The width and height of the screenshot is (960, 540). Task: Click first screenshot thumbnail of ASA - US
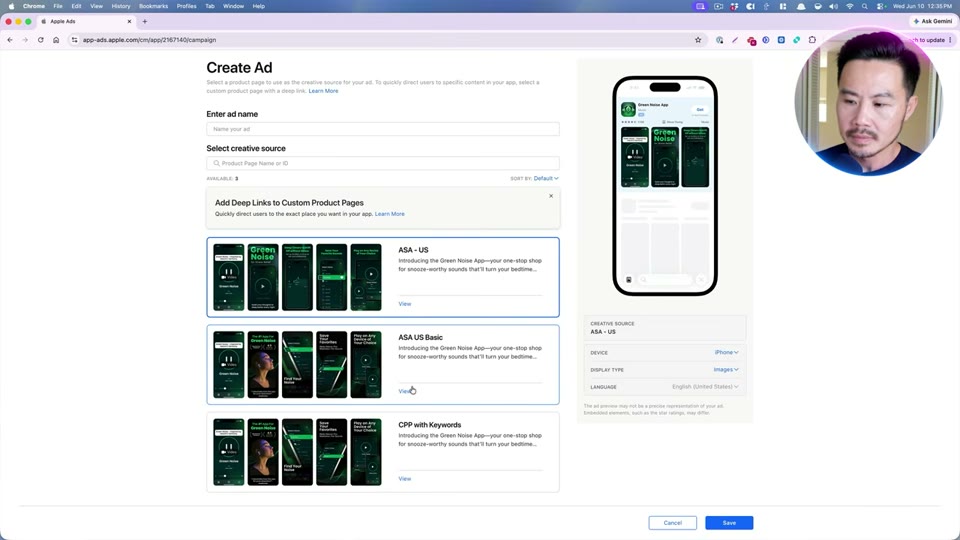tap(228, 277)
